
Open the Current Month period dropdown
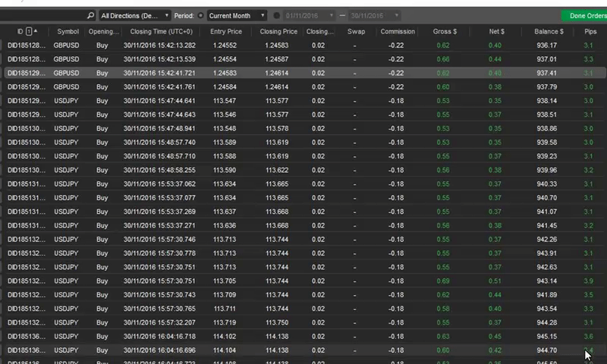(x=237, y=15)
